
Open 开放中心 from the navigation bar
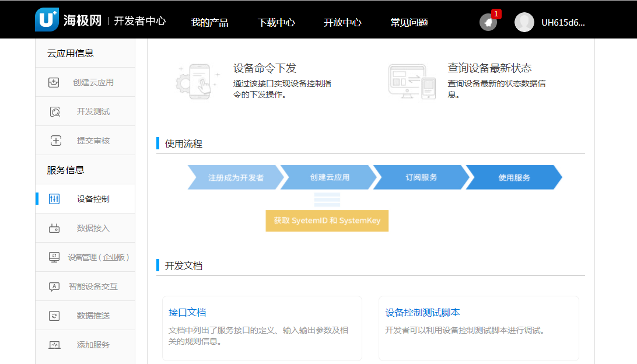coord(342,23)
